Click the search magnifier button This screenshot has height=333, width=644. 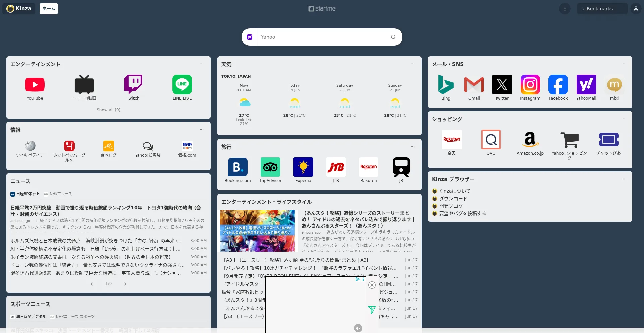click(x=393, y=37)
